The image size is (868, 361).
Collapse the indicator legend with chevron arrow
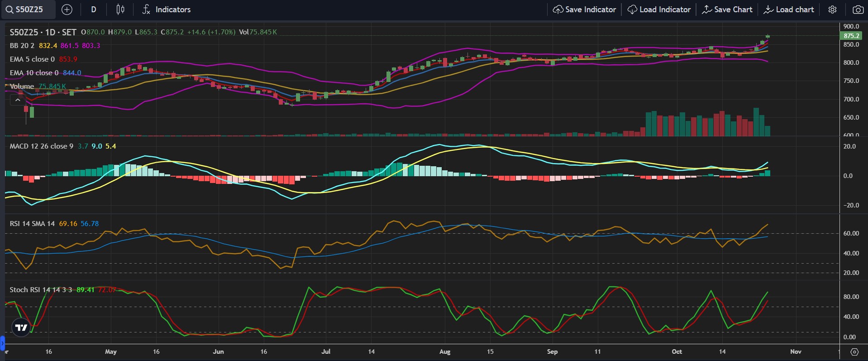pyautogui.click(x=18, y=100)
